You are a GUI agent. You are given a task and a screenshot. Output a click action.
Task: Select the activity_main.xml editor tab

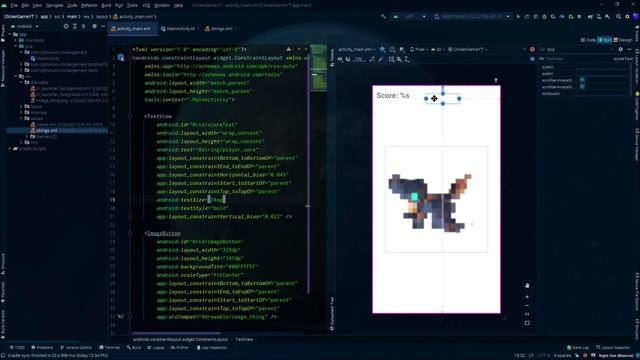[x=132, y=29]
